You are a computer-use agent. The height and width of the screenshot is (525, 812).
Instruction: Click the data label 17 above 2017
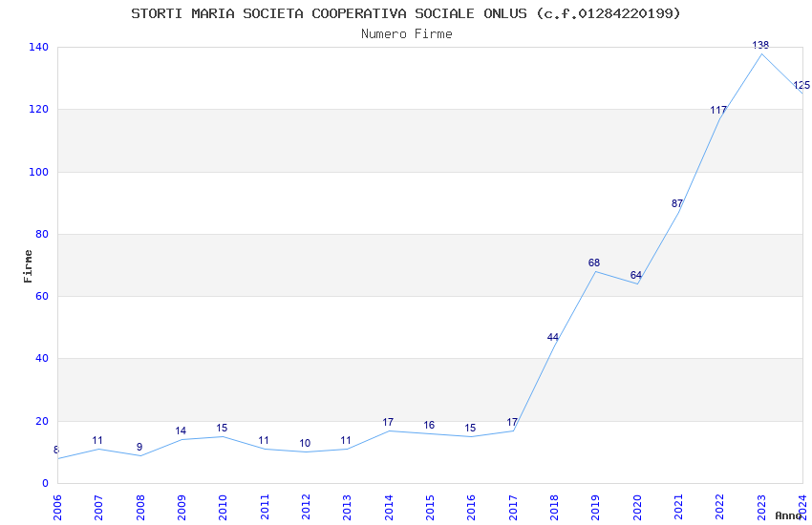click(512, 422)
